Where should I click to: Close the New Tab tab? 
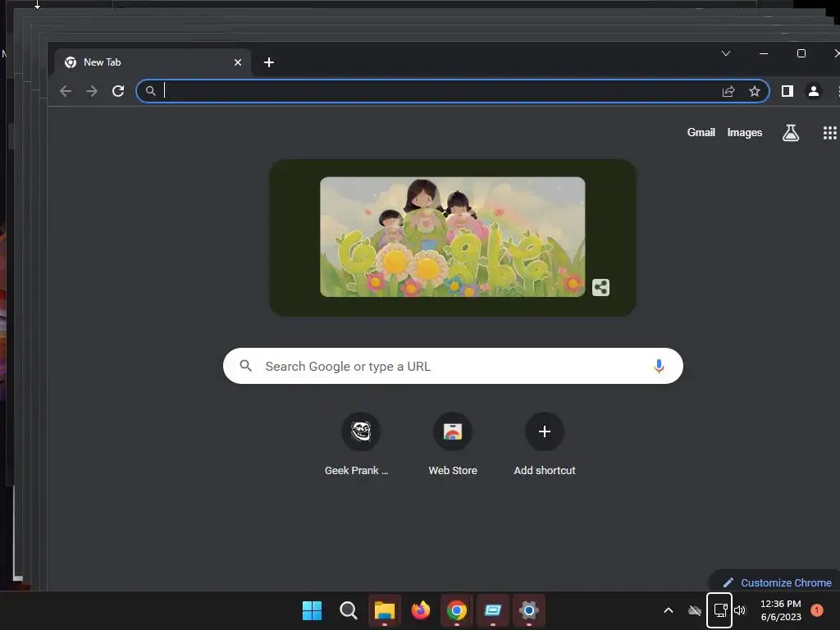tap(238, 62)
